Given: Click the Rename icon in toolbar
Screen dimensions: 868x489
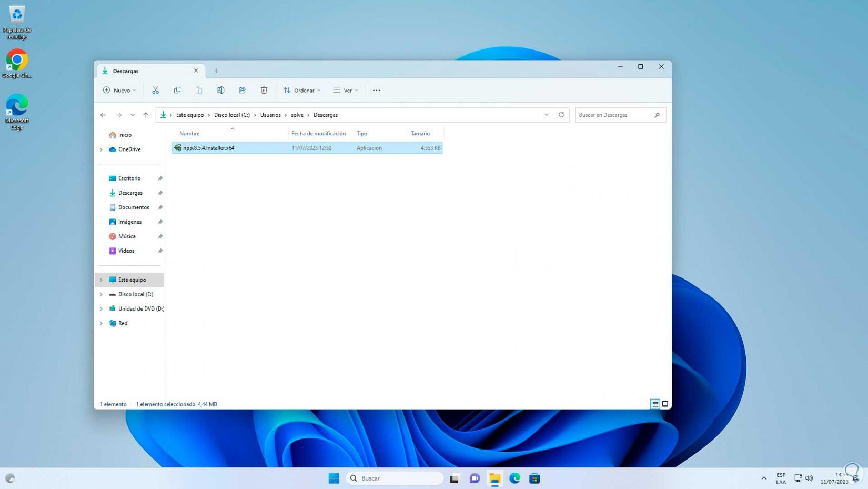Looking at the screenshot, I should click(x=220, y=91).
